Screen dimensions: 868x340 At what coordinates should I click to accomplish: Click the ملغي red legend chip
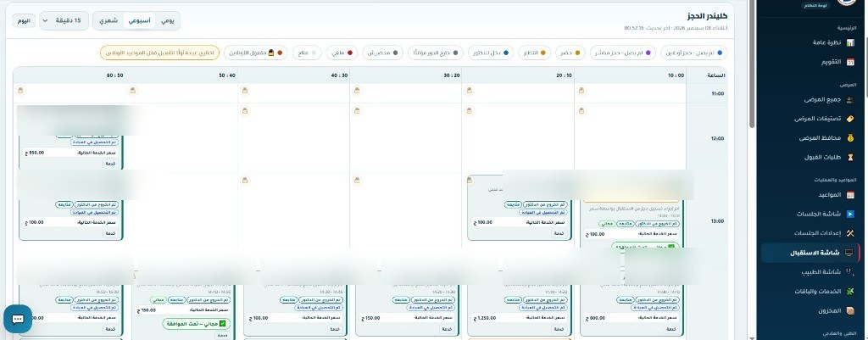(x=342, y=53)
